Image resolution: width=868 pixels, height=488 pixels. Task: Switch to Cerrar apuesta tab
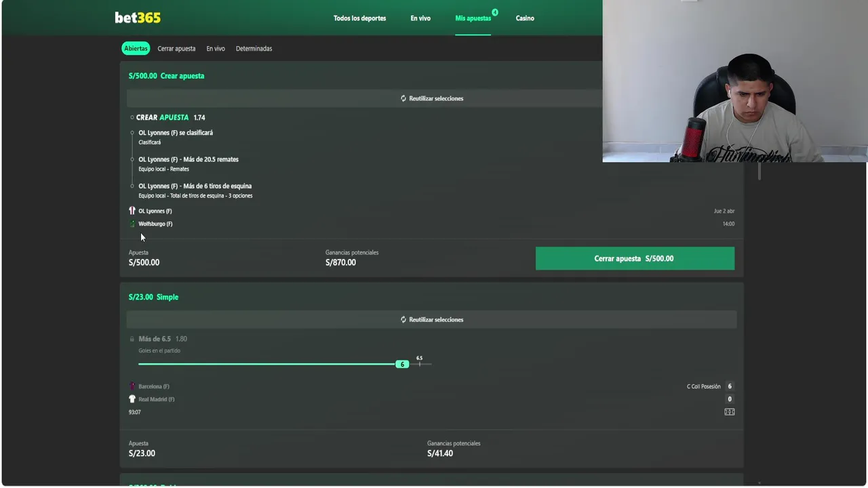coord(176,49)
